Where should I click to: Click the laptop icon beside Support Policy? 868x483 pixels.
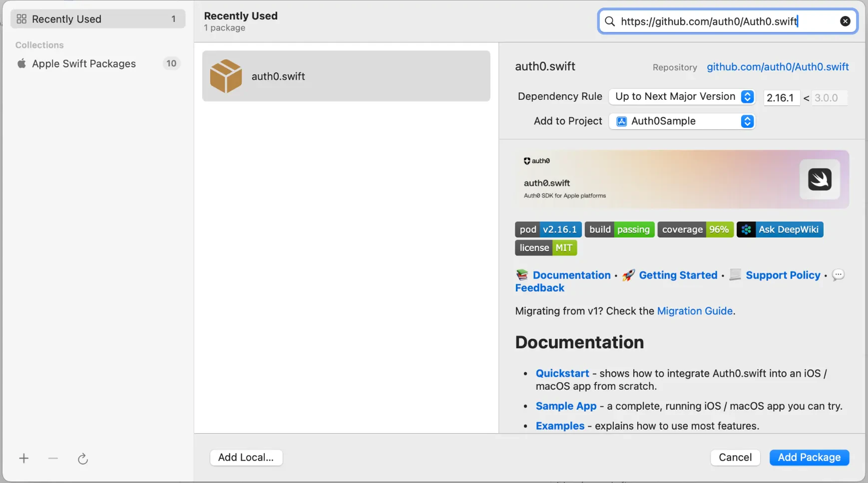[735, 275]
